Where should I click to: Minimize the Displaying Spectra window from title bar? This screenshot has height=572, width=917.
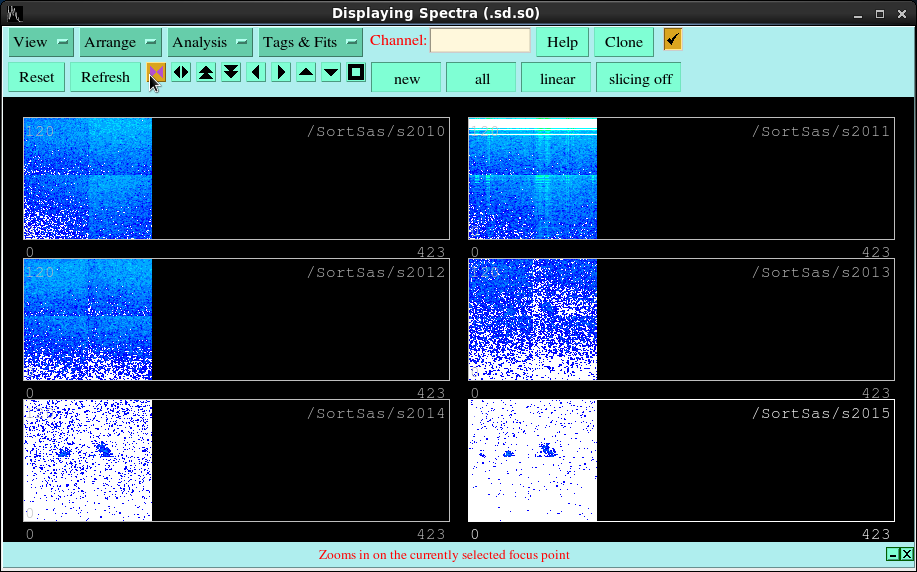click(858, 14)
